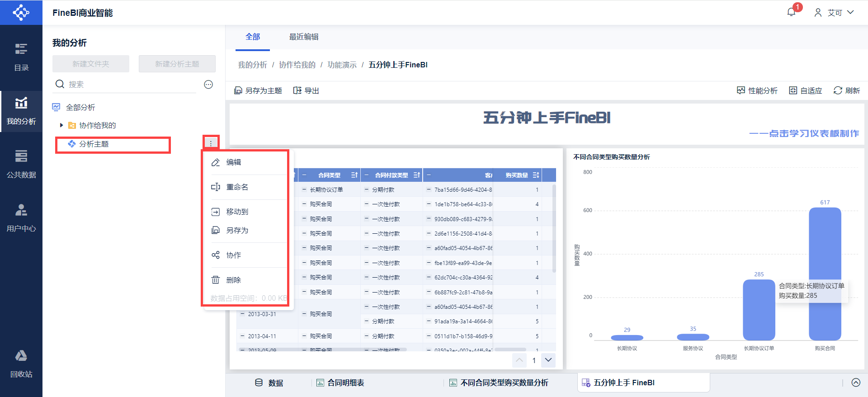Open the more options circle beside search
This screenshot has width=868, height=397.
(208, 85)
